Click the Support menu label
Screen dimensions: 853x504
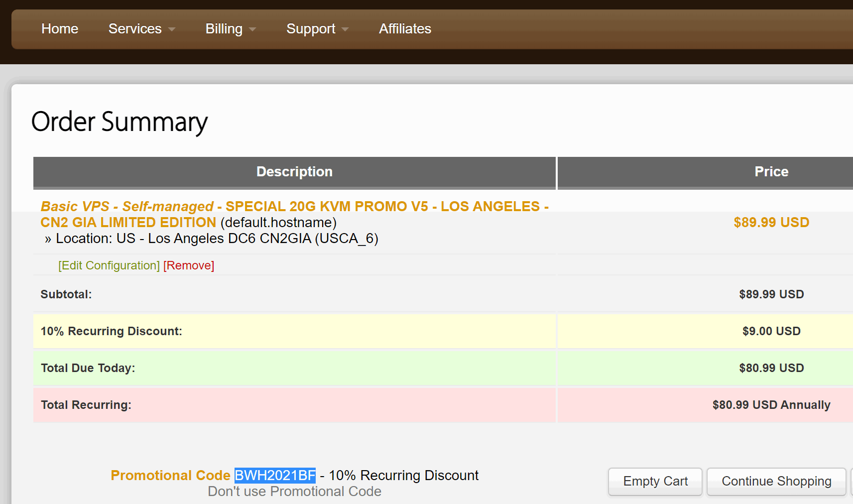point(311,29)
